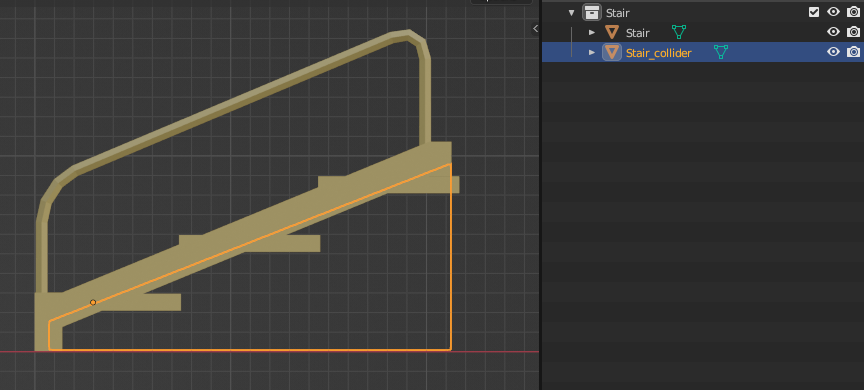Click the orange Stair object mesh icon
The width and height of the screenshot is (864, 390).
pos(612,32)
